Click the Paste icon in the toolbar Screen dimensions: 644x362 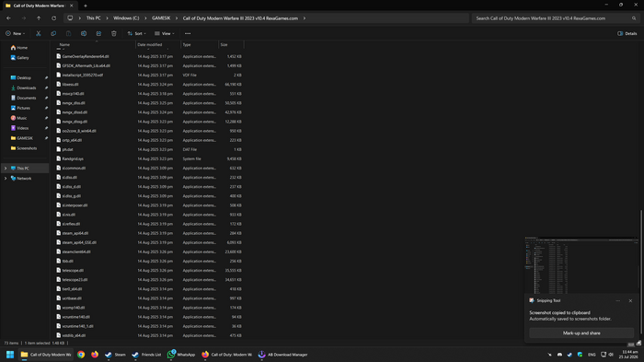point(69,33)
